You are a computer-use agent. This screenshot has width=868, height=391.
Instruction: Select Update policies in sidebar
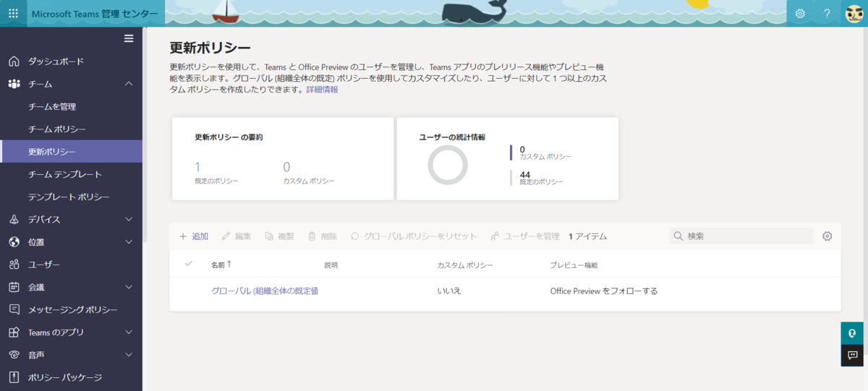(71, 152)
